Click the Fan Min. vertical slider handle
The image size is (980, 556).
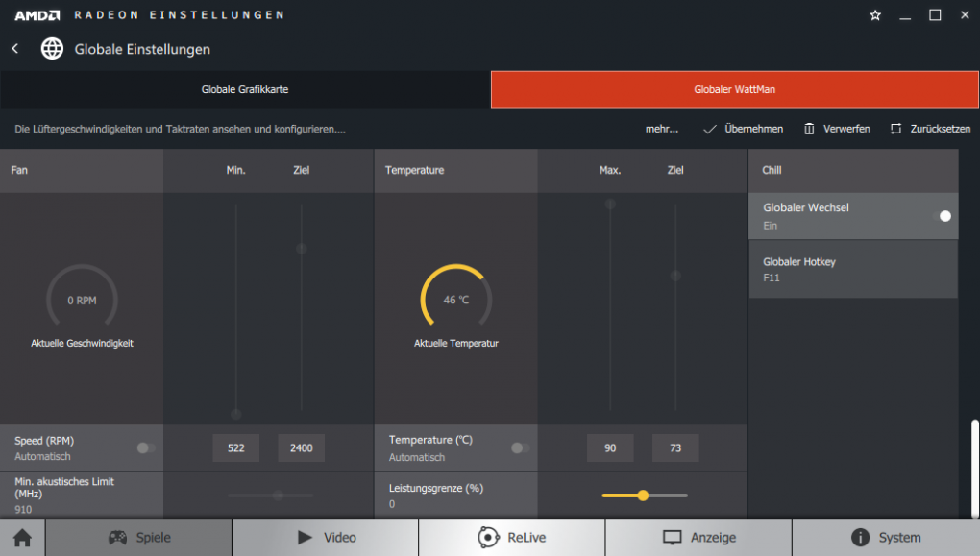pos(235,414)
